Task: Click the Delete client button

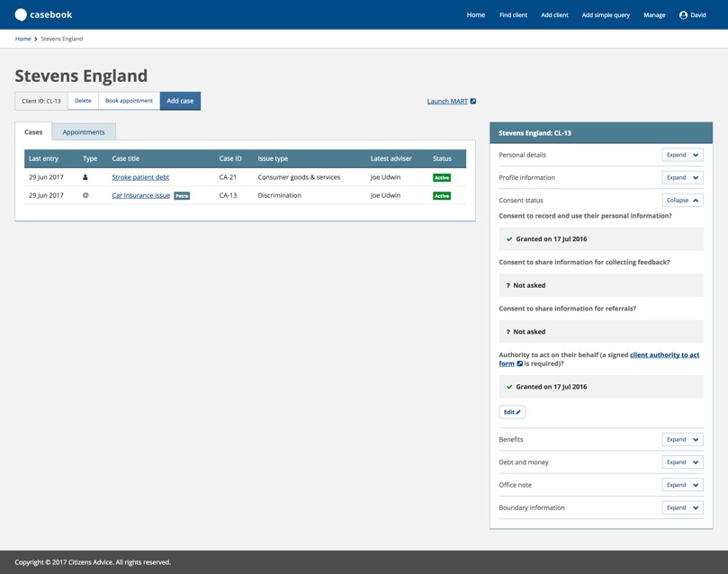Action: click(83, 101)
